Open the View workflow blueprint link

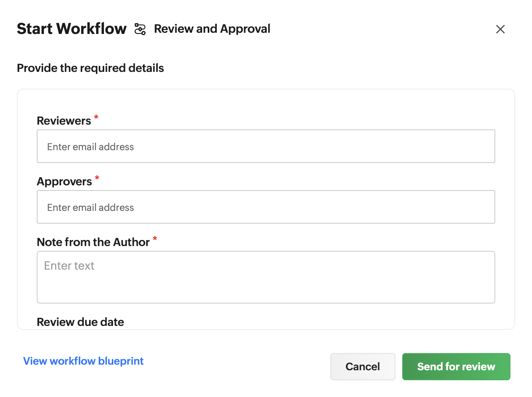[x=83, y=361]
